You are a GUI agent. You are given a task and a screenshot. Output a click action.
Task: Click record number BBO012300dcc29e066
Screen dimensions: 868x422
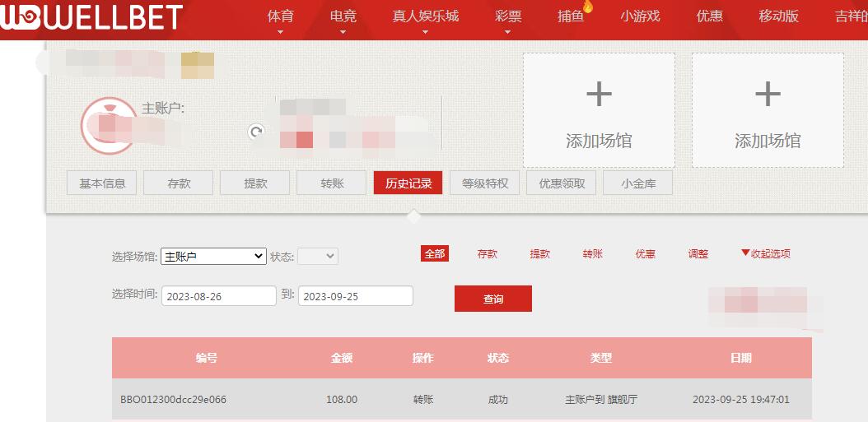(x=173, y=399)
